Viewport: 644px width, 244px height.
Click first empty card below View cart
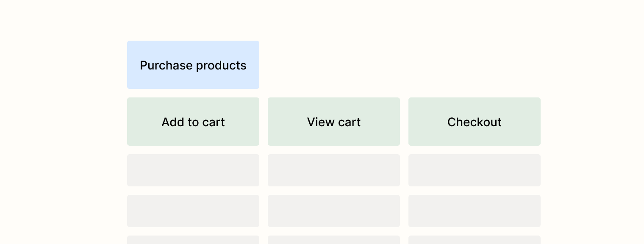(334, 170)
